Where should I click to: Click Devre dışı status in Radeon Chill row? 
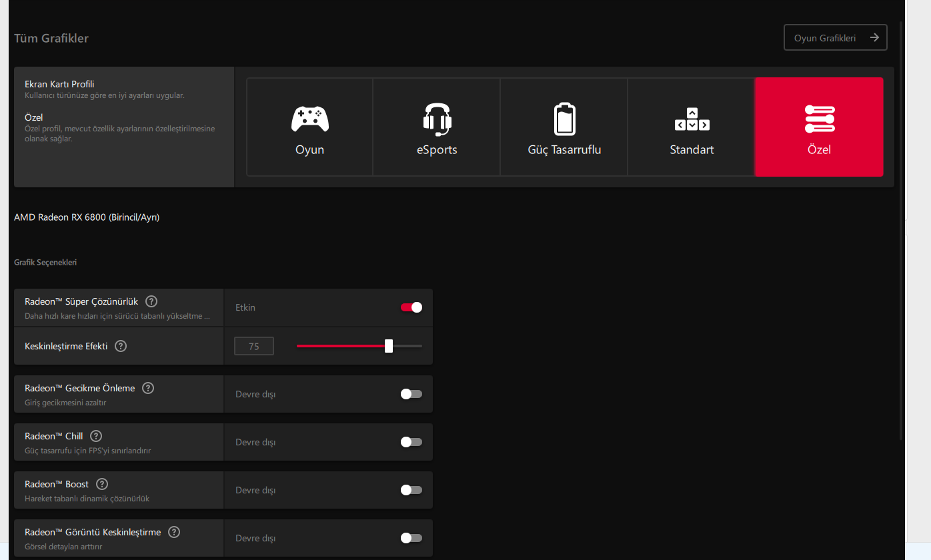click(x=255, y=442)
